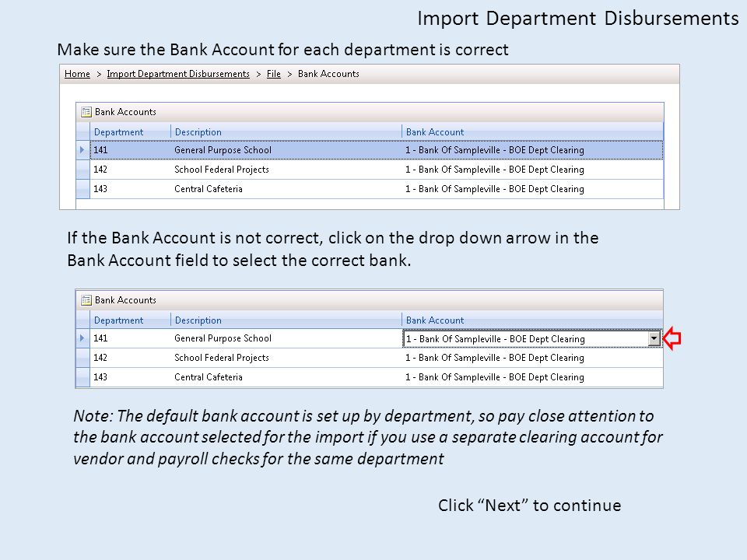Click bank account cell for 142 in upper table

pyautogui.click(x=532, y=170)
